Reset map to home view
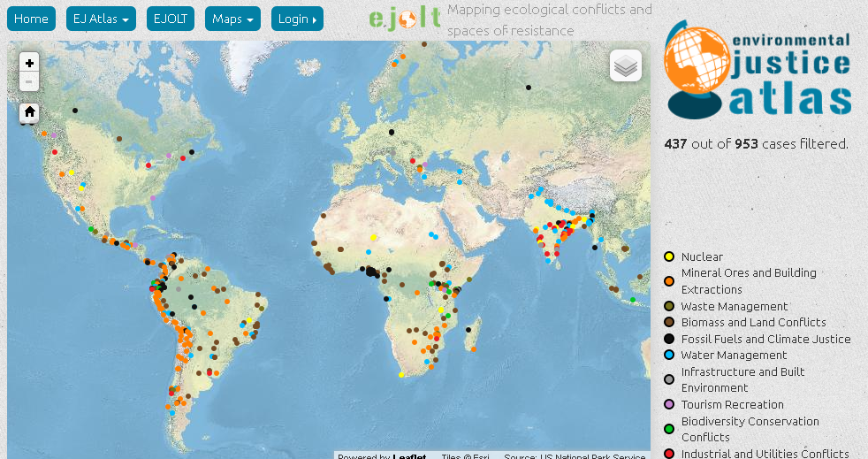The height and width of the screenshot is (459, 868). point(29,112)
